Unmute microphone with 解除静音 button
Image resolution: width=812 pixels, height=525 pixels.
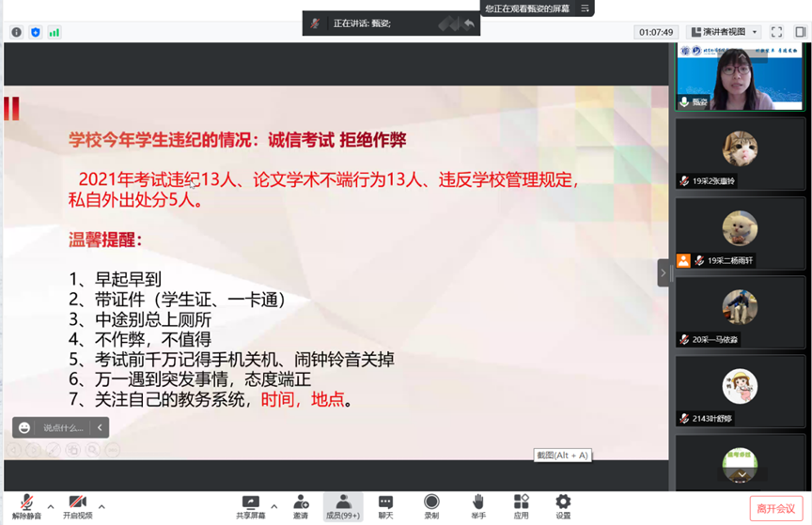pos(26,506)
